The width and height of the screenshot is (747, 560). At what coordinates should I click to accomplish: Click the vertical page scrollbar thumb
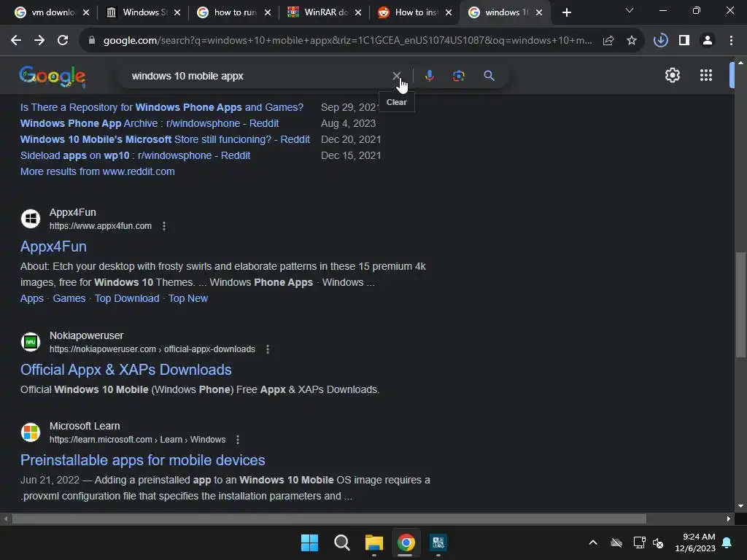[740, 304]
